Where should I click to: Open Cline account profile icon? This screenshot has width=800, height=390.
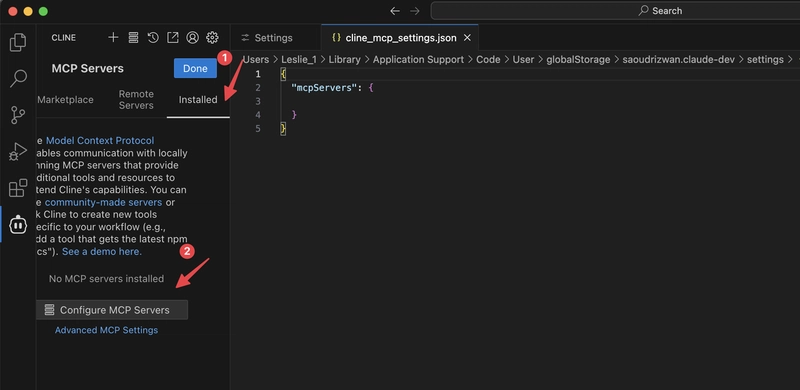point(192,37)
